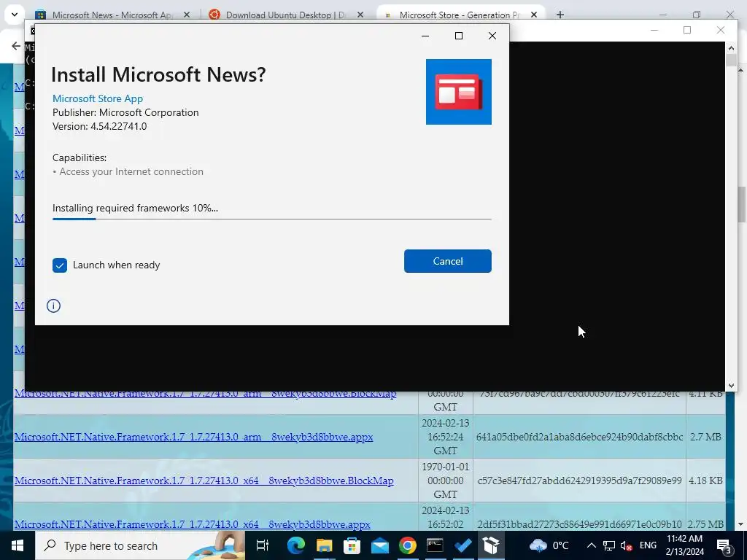Select the 2.7 MB file size cell

(x=705, y=437)
